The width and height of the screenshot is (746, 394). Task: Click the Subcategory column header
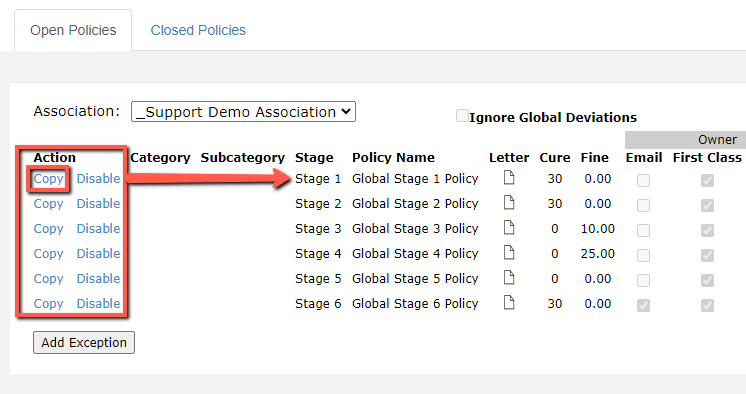pos(243,158)
